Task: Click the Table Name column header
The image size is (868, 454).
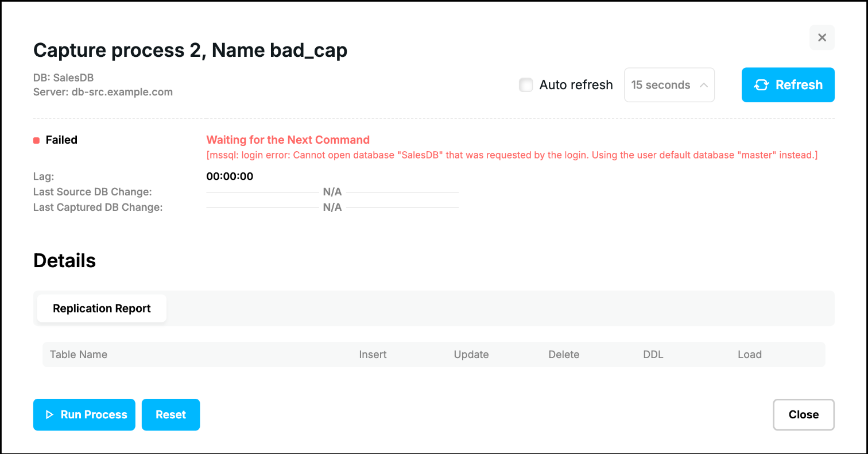Action: point(79,355)
